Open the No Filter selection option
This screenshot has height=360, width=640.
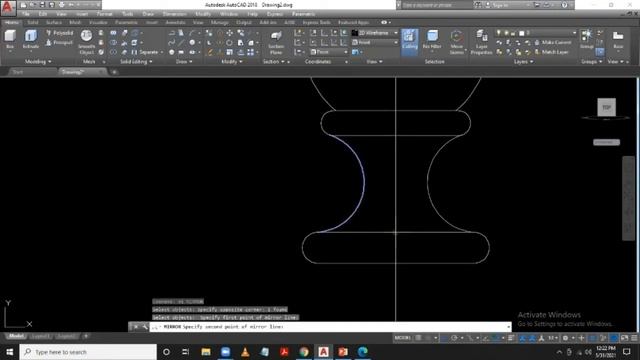tap(432, 40)
